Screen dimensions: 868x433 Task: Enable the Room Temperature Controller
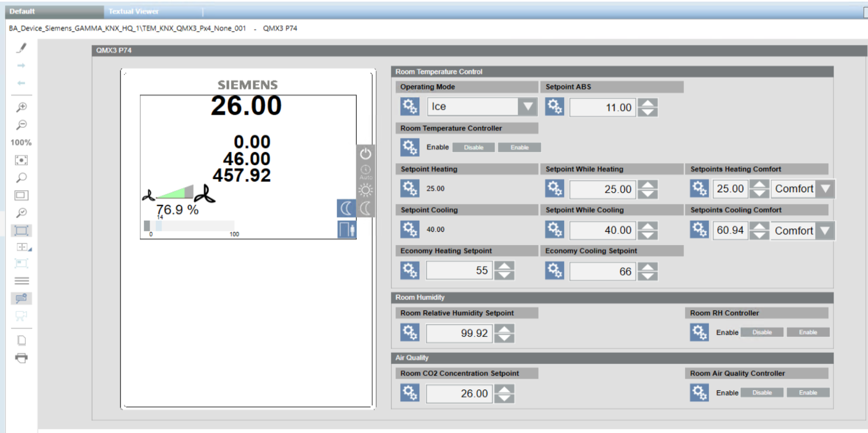coord(519,148)
